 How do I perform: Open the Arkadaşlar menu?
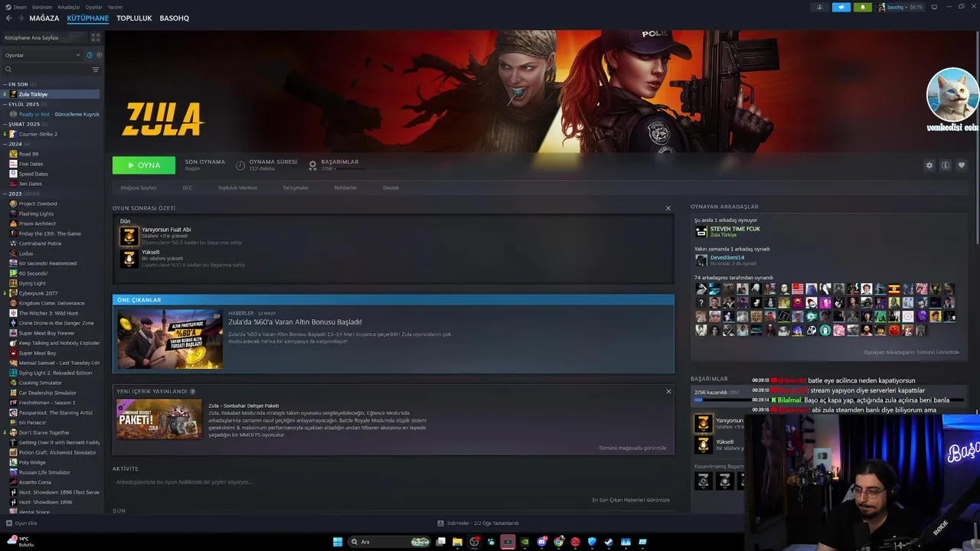pos(69,7)
